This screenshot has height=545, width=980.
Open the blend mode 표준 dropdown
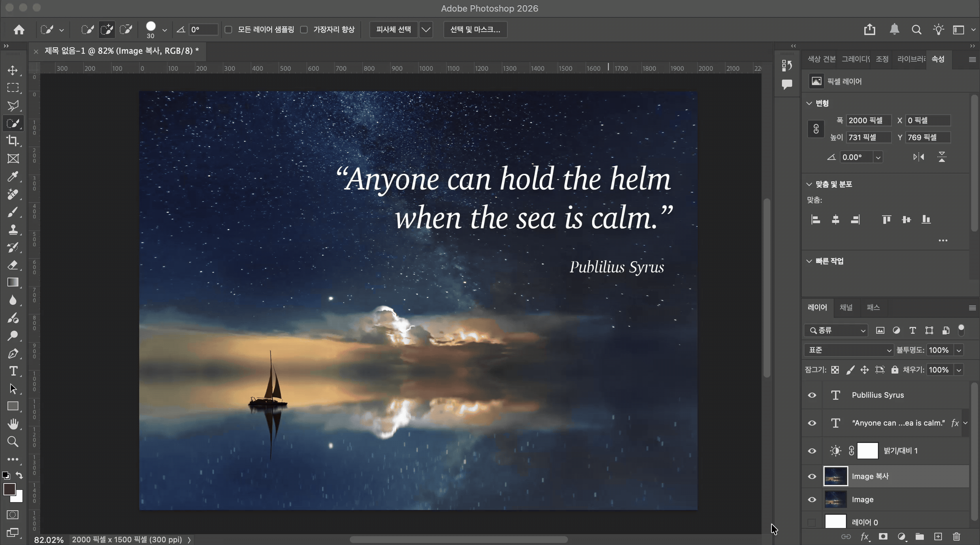pos(848,350)
